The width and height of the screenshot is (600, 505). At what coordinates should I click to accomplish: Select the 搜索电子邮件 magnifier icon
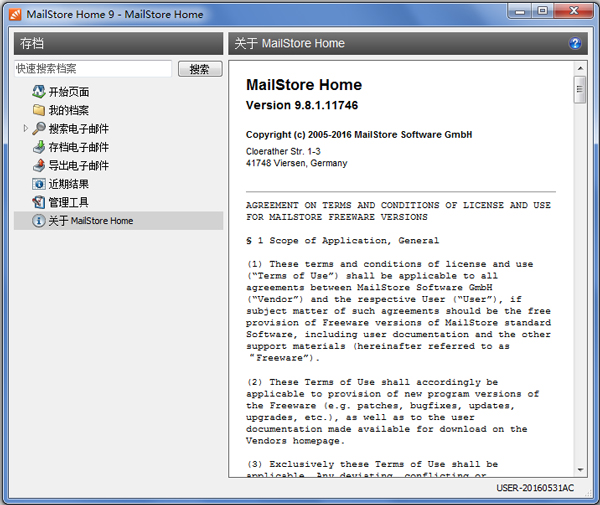coord(39,129)
